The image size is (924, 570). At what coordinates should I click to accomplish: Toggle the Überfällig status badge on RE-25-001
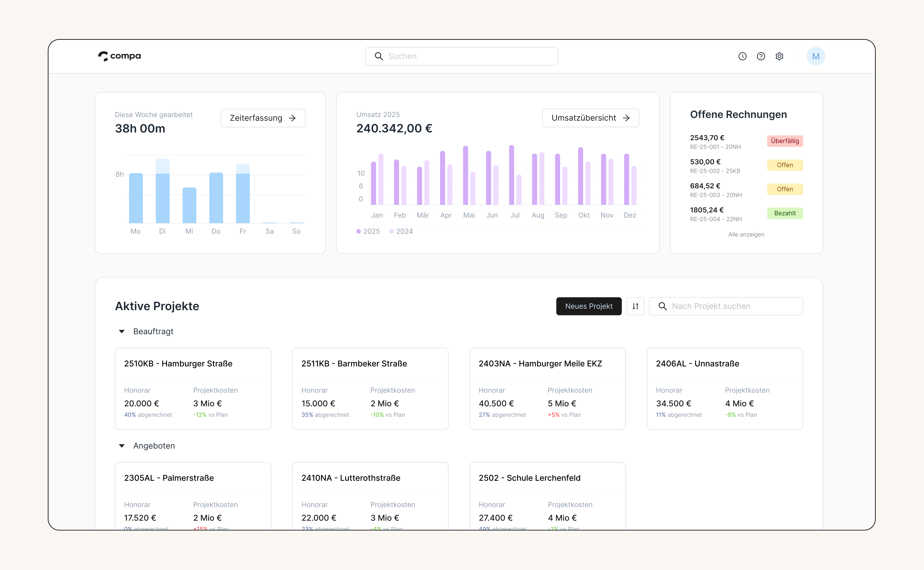coord(785,141)
